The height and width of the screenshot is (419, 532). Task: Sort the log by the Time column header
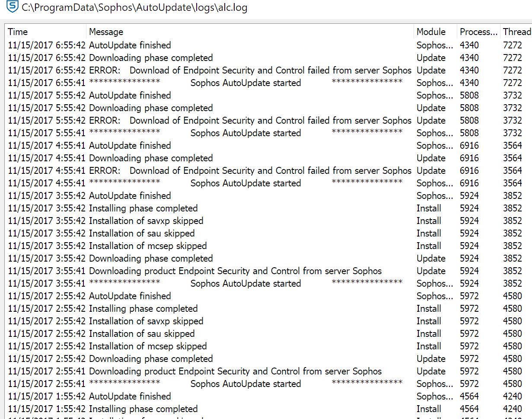(x=18, y=32)
